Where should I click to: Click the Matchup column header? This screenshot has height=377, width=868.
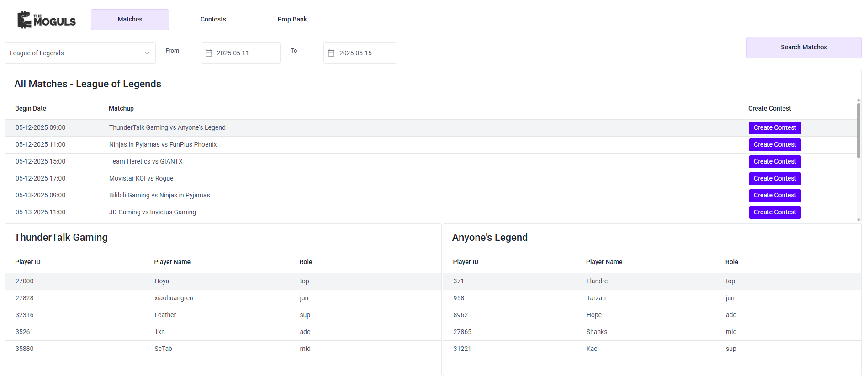tap(121, 109)
